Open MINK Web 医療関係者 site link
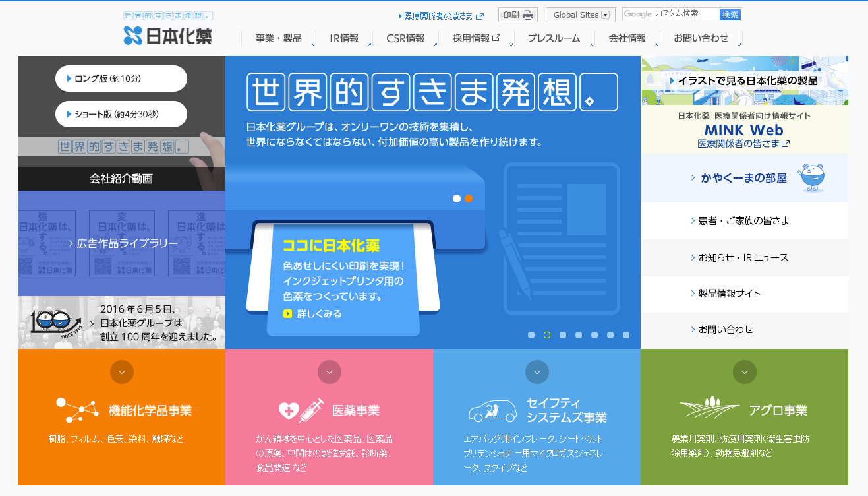868x496 pixels. pos(745,129)
